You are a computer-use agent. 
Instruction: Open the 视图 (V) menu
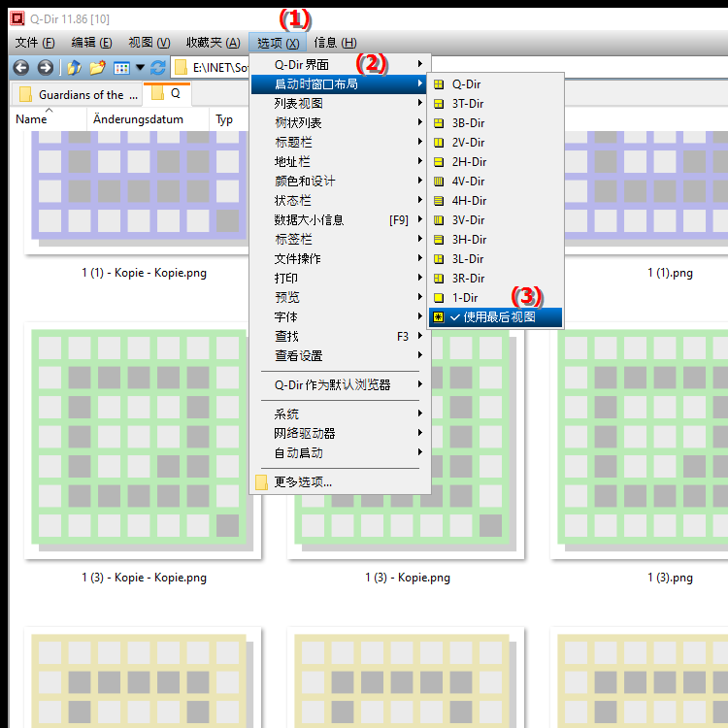[149, 43]
